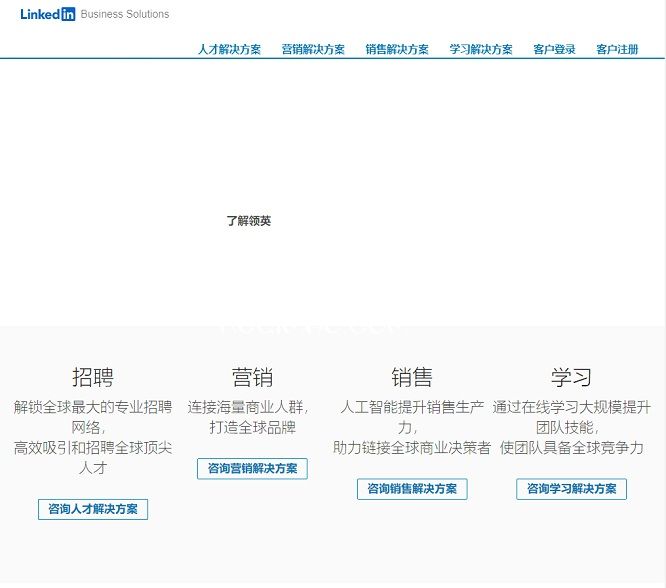
Task: Click the 学习 section heading
Action: [571, 377]
